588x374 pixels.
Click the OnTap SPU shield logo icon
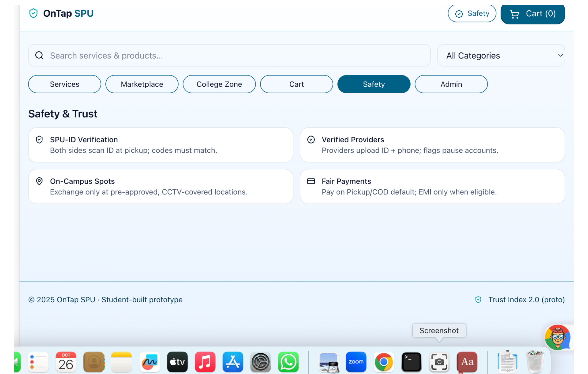33,13
